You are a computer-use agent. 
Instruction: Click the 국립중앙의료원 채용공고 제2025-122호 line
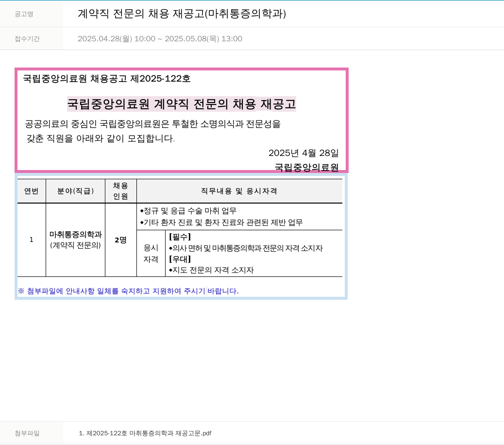coord(107,78)
